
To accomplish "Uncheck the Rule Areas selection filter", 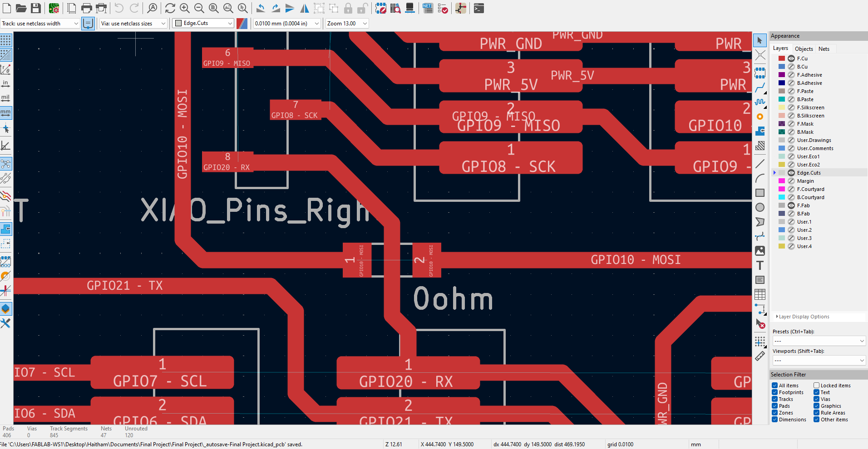I will click(x=817, y=413).
